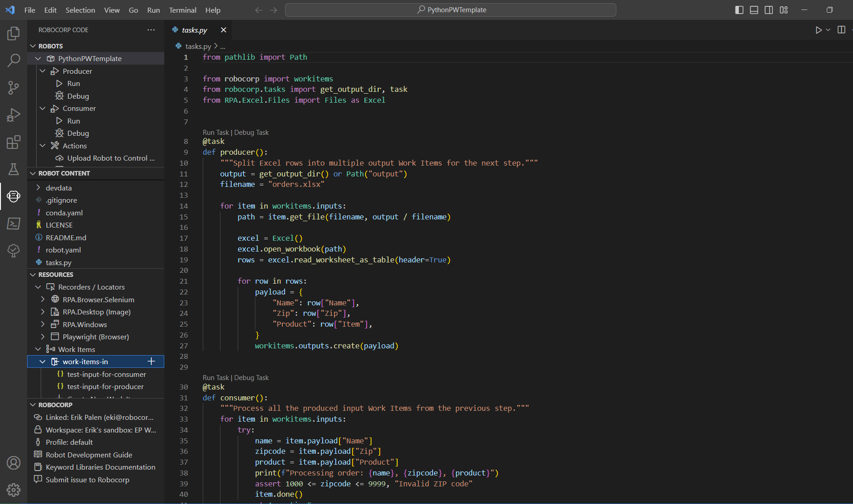853x504 pixels.
Task: Close the tasks.py editor tab
Action: (224, 30)
